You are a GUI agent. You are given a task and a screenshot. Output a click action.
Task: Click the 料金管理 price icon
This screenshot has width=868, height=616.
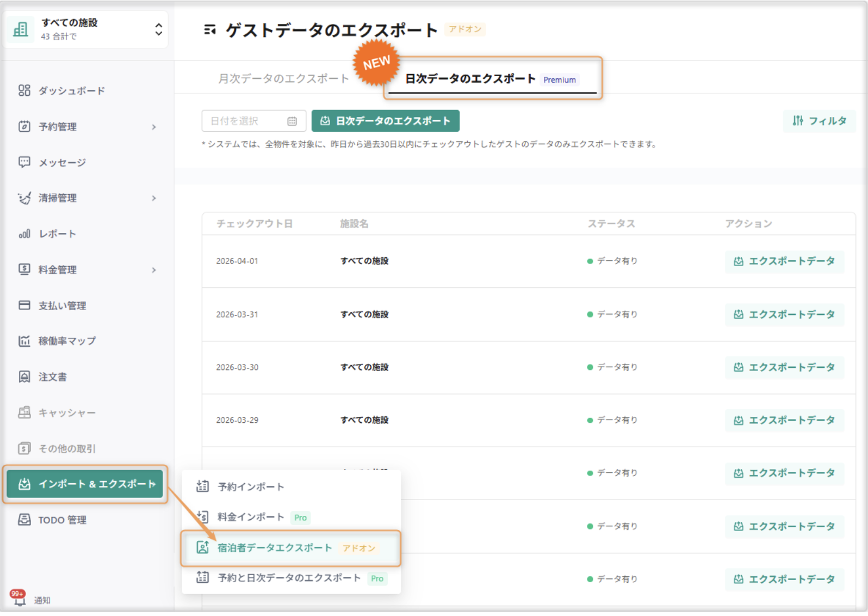[x=24, y=269]
